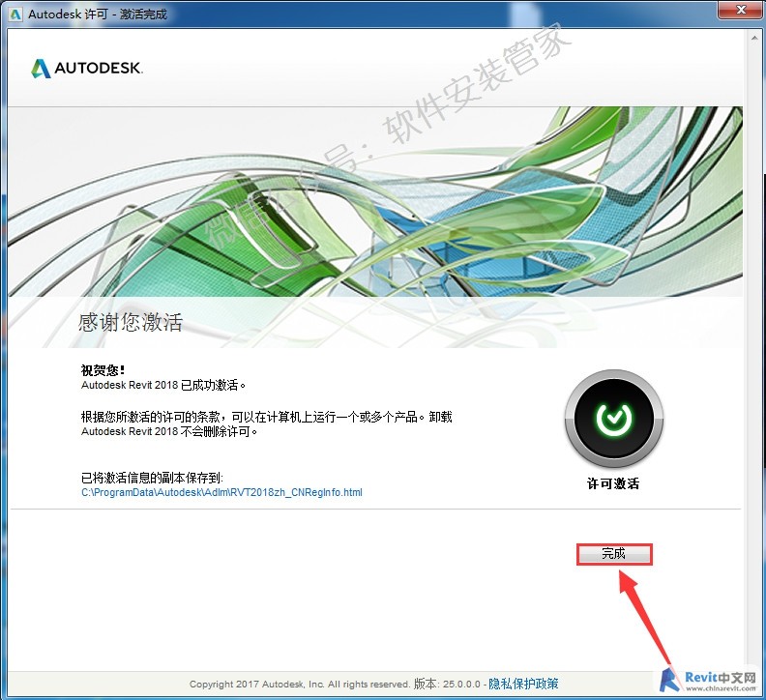Screen dimensions: 766x700
Task: Select the 祝贺您! congratulation text
Action: click(103, 370)
